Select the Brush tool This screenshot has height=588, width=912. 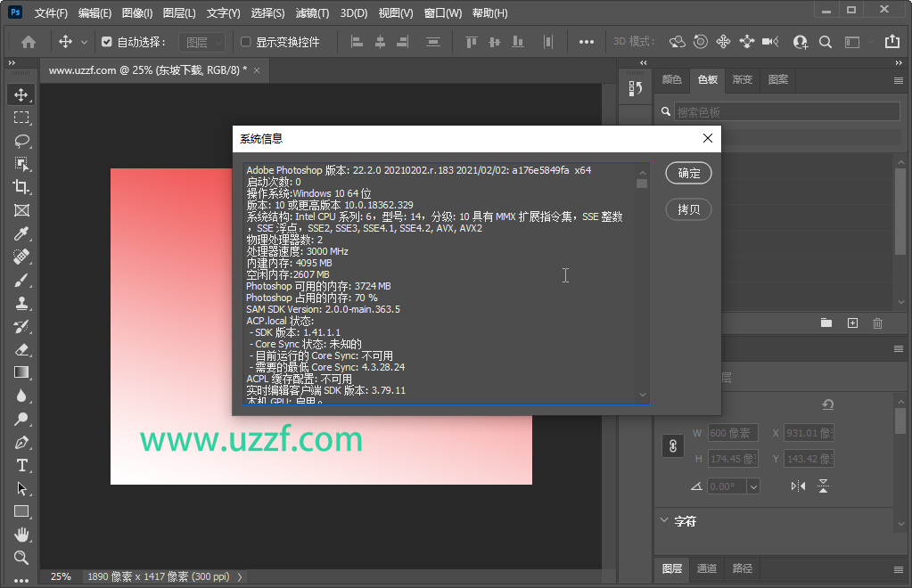point(21,280)
